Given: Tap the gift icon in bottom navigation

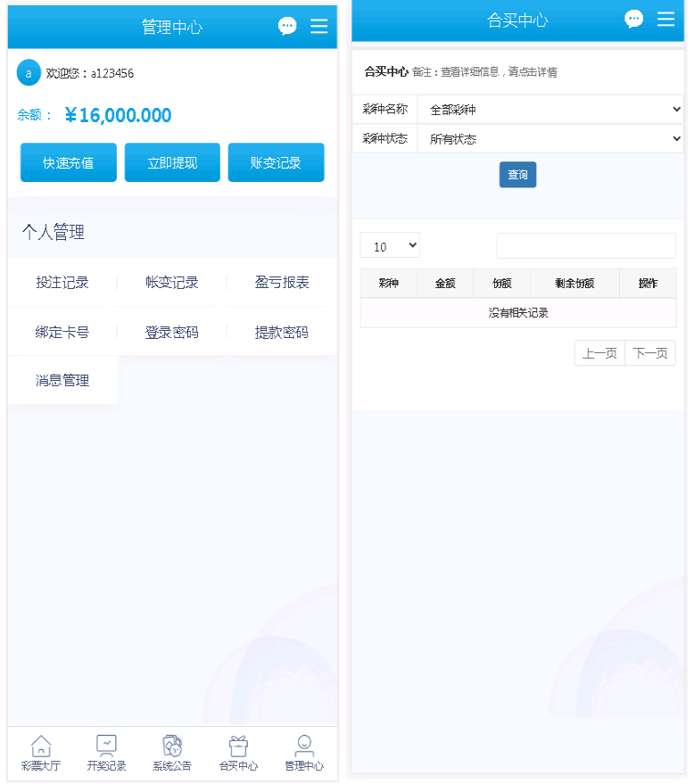Looking at the screenshot, I should (238, 754).
